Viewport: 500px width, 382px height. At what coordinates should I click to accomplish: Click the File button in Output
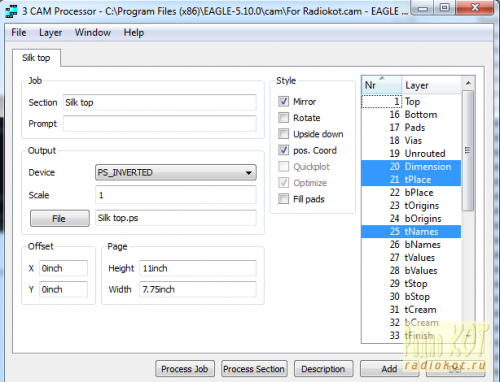pyautogui.click(x=60, y=218)
